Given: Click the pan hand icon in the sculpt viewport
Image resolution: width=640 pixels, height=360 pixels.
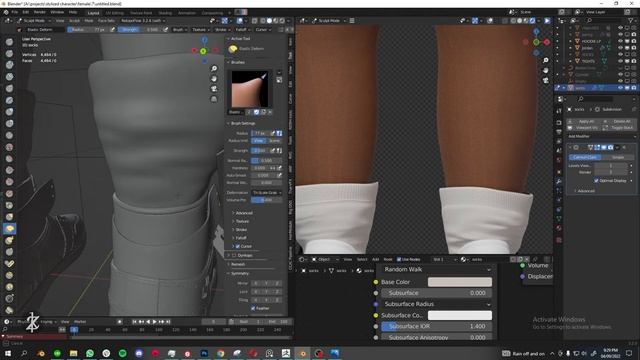Looking at the screenshot, I should tap(214, 79).
